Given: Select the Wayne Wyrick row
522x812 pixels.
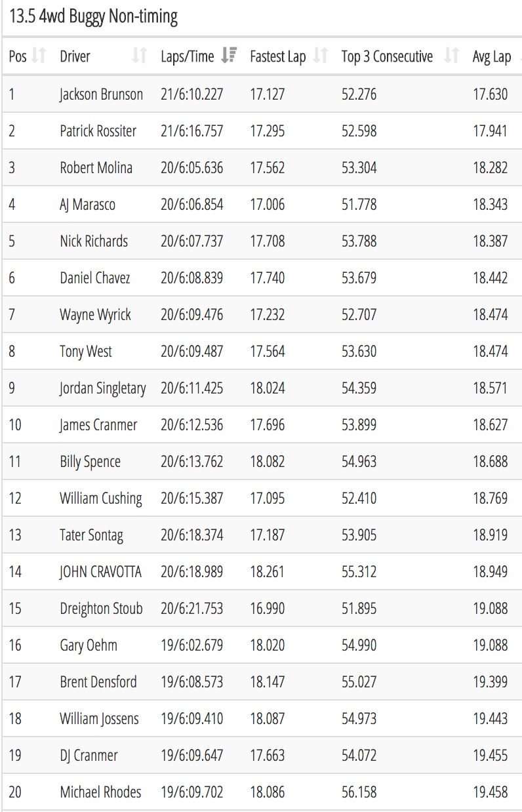Looking at the screenshot, I should (261, 315).
